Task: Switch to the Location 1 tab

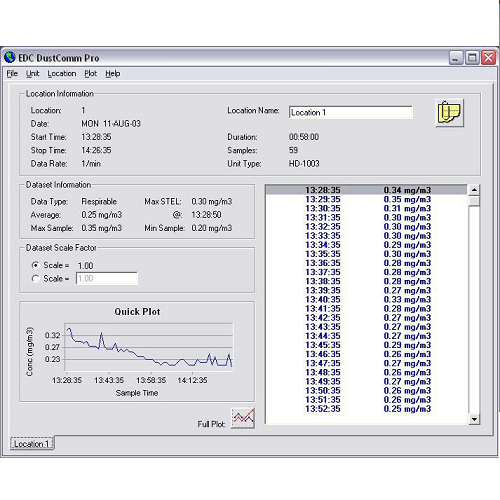Action: click(32, 444)
